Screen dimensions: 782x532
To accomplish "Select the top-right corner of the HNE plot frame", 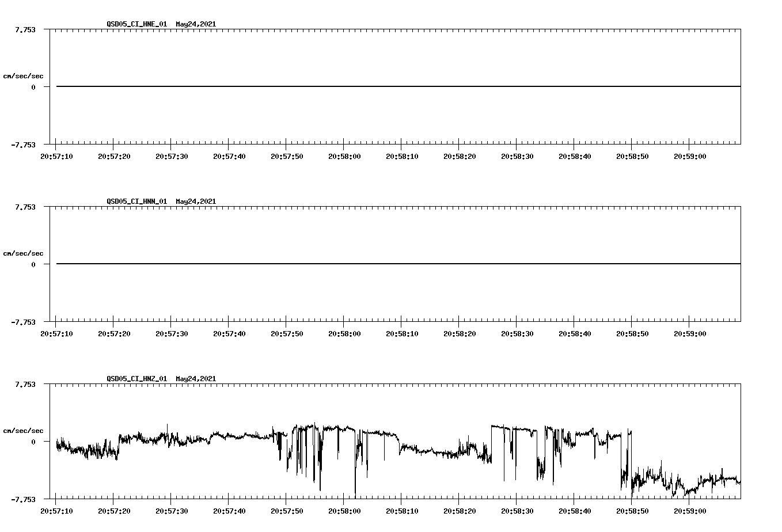I will coord(740,28).
